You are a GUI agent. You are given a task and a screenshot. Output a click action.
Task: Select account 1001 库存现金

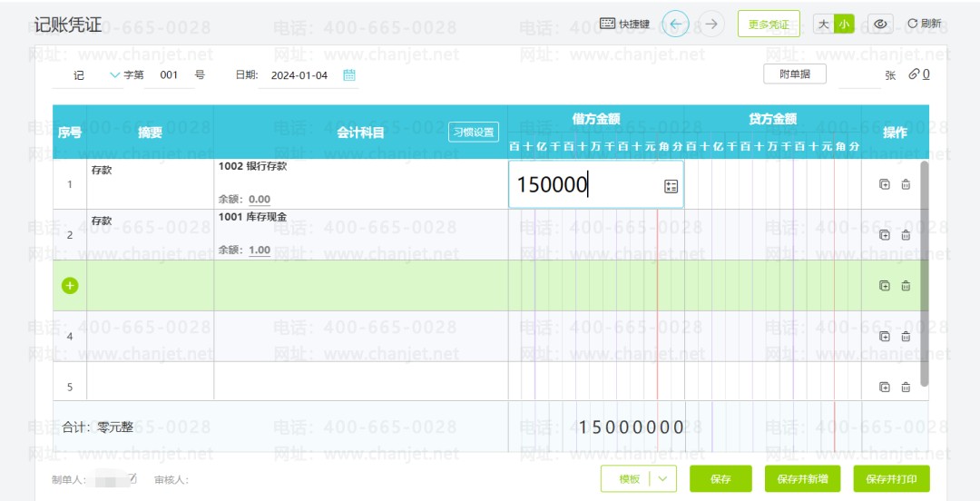click(x=252, y=217)
